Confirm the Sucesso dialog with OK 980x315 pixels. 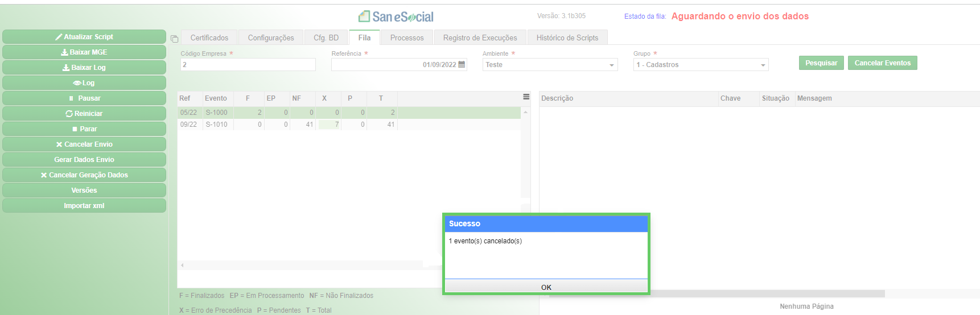tap(546, 287)
